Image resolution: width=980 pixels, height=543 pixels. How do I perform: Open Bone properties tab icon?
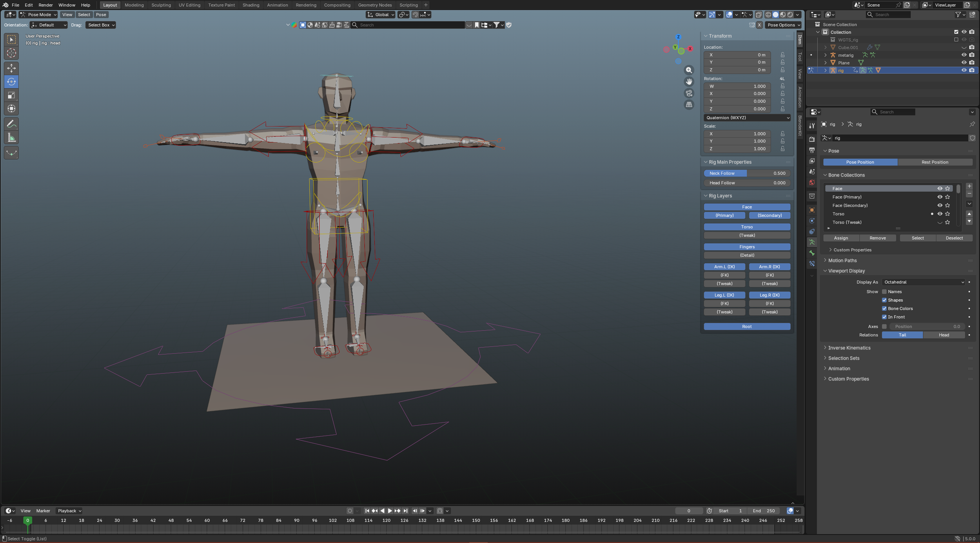tap(812, 253)
